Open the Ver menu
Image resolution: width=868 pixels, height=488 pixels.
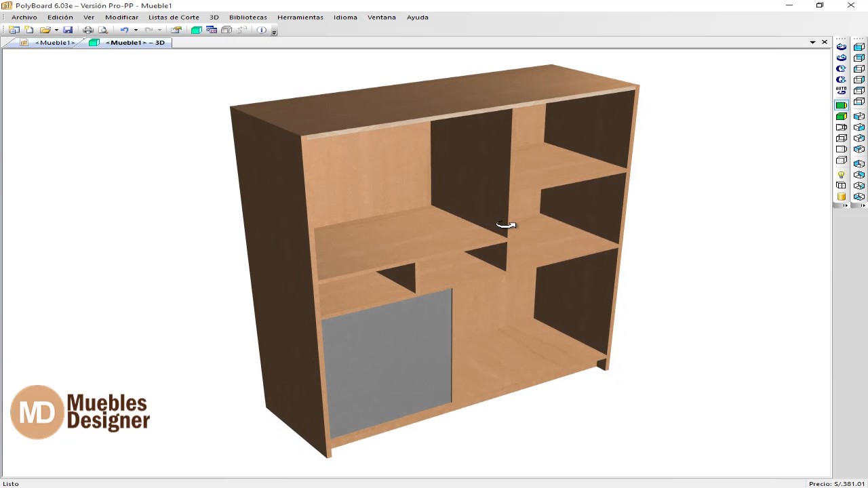point(89,17)
